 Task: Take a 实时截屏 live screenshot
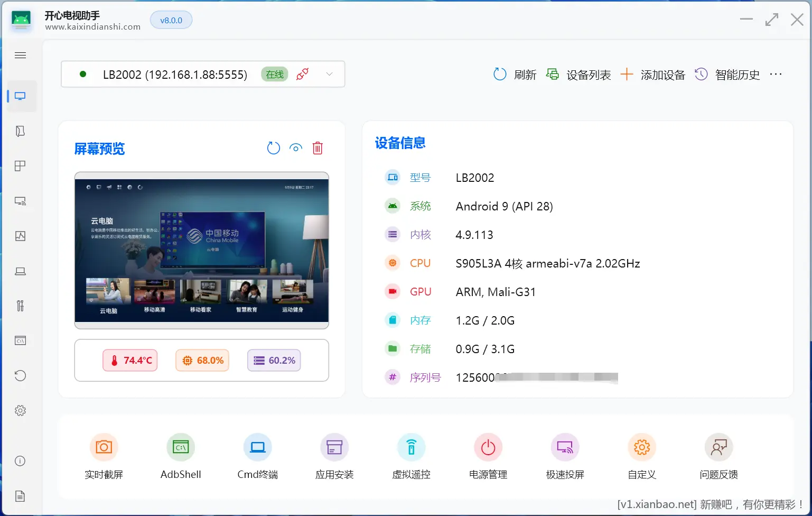pos(104,456)
